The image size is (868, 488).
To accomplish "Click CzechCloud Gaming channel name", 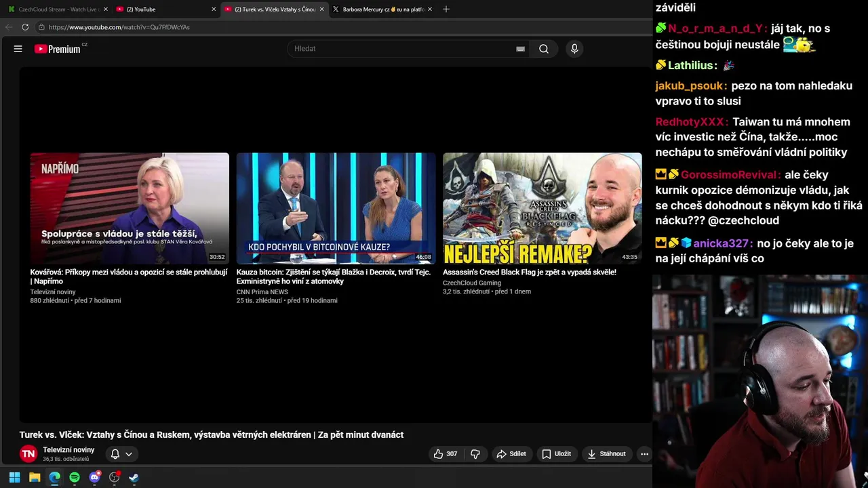I will coord(472,283).
